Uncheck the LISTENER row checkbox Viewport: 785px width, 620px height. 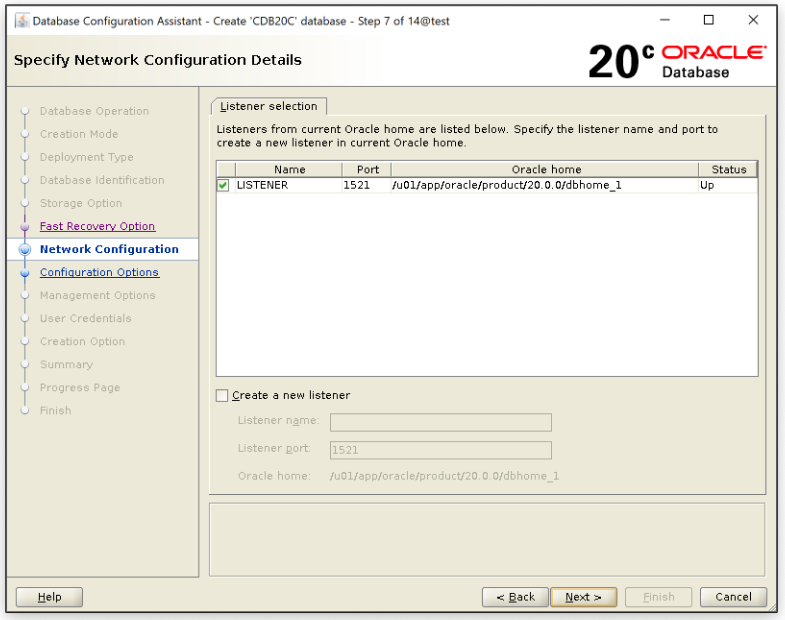tap(223, 185)
